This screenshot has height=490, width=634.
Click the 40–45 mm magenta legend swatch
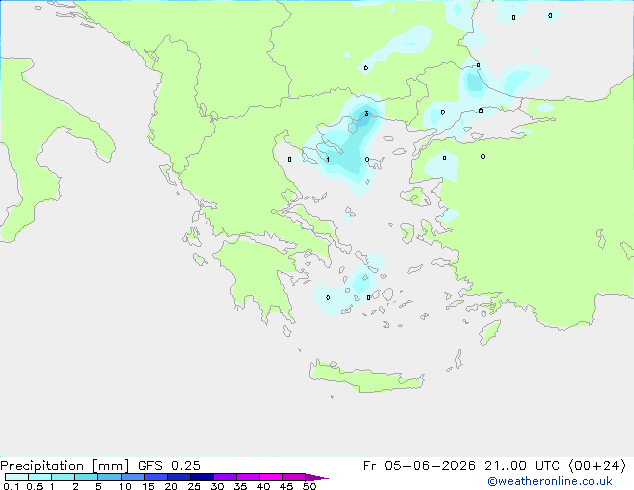pyautogui.click(x=271, y=477)
